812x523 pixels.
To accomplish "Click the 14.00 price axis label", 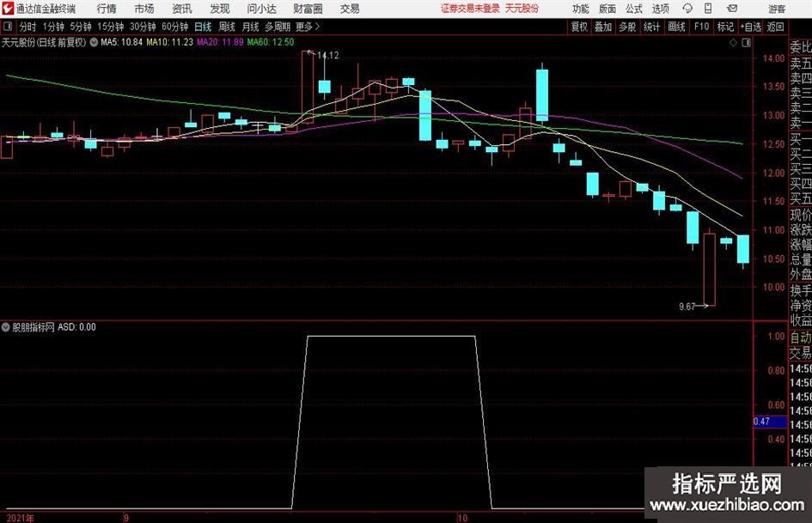I will click(x=773, y=58).
